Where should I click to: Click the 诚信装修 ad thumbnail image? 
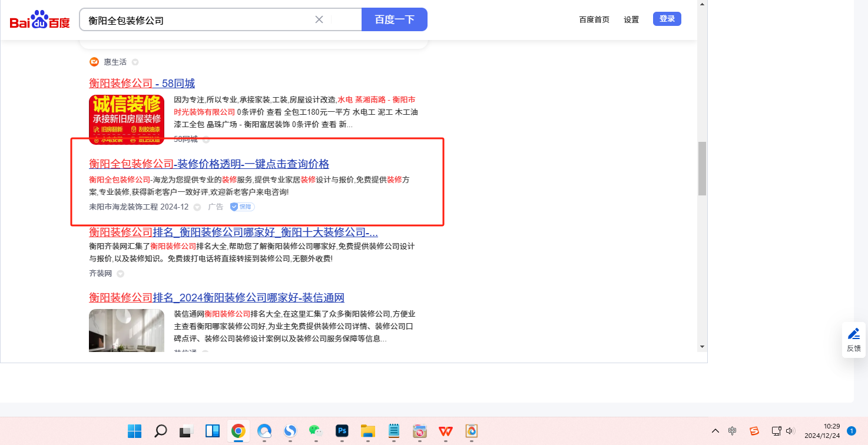[127, 118]
